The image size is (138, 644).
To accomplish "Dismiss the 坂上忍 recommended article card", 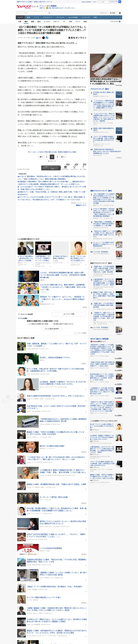I will pos(86,265).
